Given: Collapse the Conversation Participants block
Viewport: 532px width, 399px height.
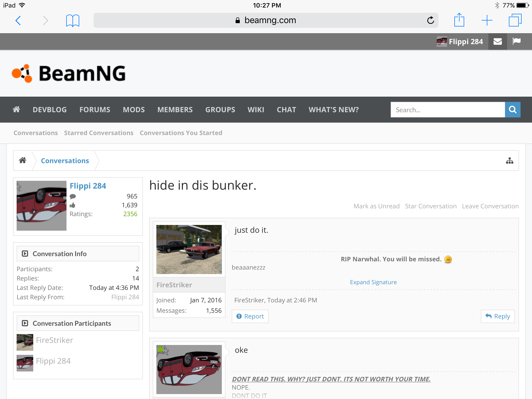Looking at the screenshot, I should [x=25, y=323].
